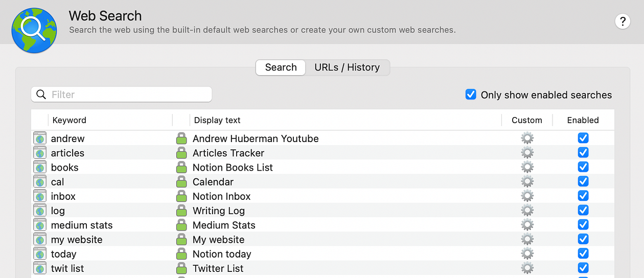Disable the articles web search
The image size is (644, 278).
(583, 153)
